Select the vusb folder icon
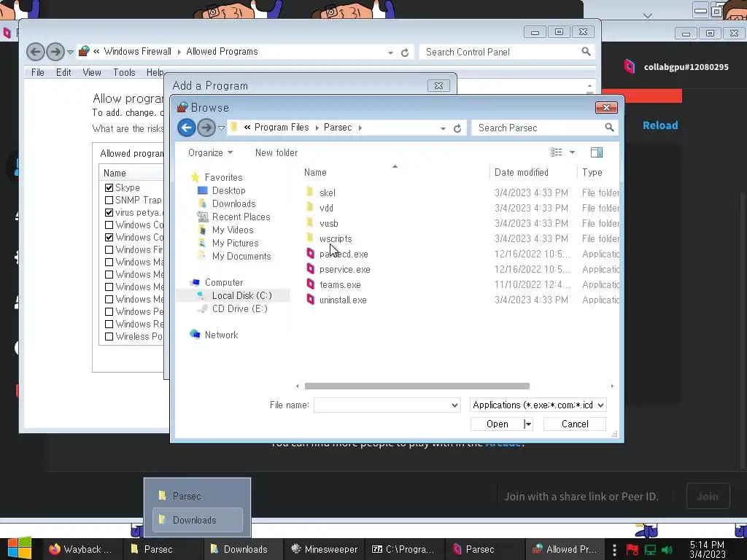The width and height of the screenshot is (747, 560). (x=309, y=222)
